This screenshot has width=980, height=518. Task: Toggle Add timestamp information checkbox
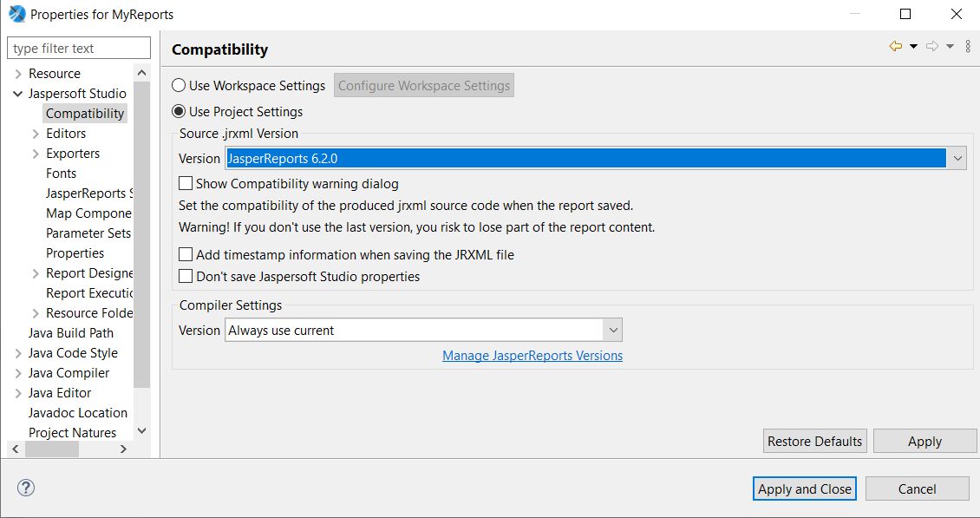[x=186, y=254]
